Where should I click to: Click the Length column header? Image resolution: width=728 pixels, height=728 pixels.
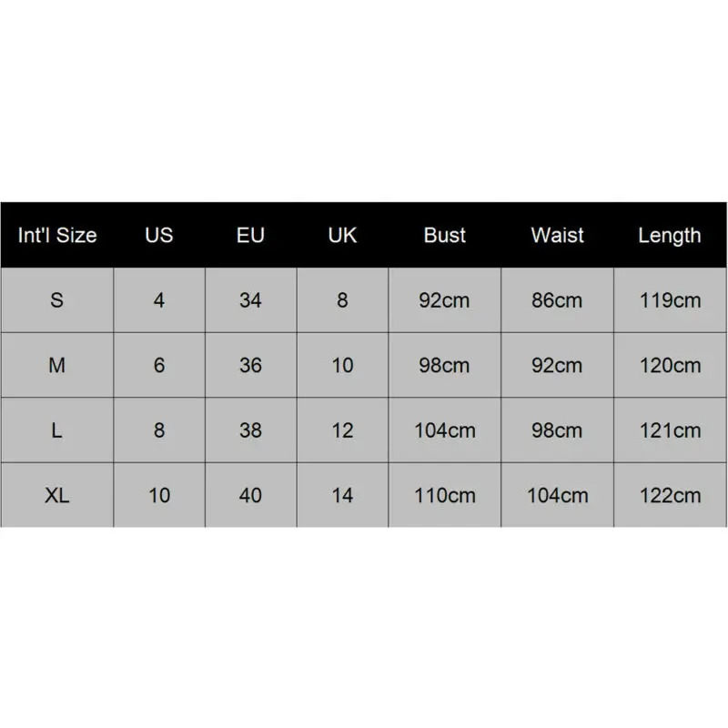670,235
